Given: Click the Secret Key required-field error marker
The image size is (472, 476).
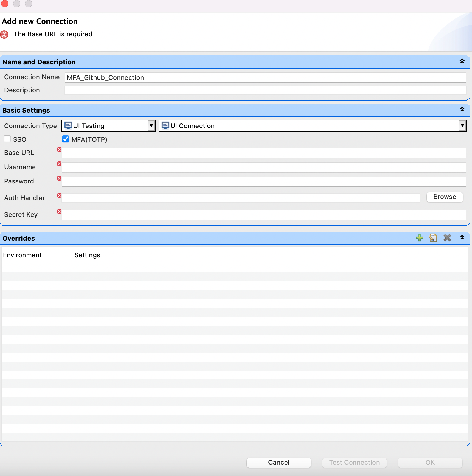Looking at the screenshot, I should [x=59, y=211].
